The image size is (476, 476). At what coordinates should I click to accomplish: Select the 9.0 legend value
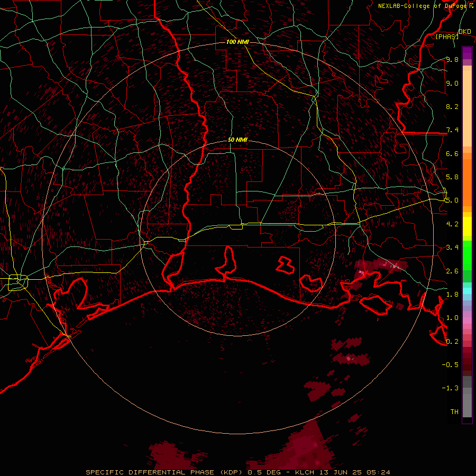452,83
